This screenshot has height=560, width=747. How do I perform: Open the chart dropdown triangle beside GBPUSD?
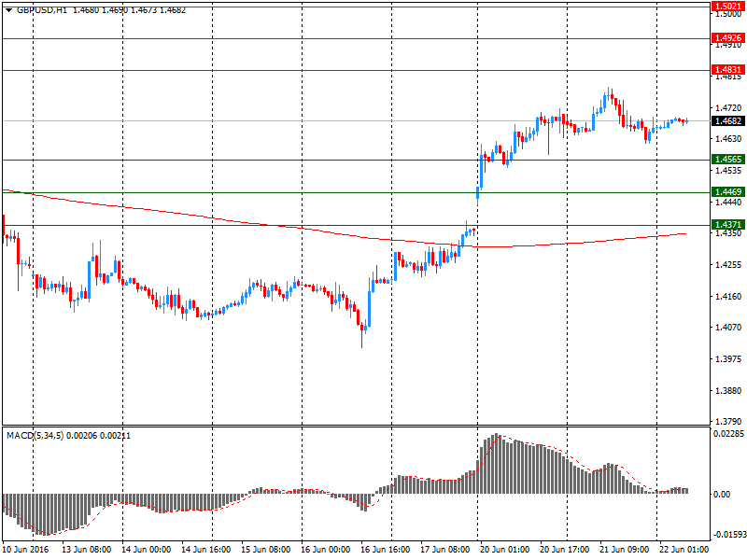(8, 10)
